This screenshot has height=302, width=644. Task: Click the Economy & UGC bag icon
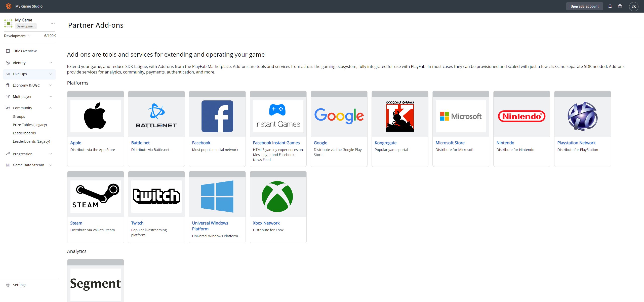tap(8, 85)
